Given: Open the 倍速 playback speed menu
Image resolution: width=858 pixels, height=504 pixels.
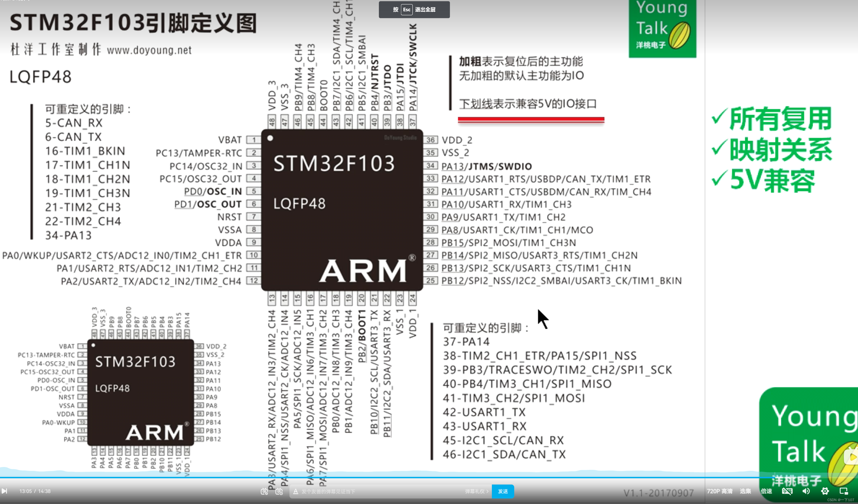Looking at the screenshot, I should tap(766, 491).
